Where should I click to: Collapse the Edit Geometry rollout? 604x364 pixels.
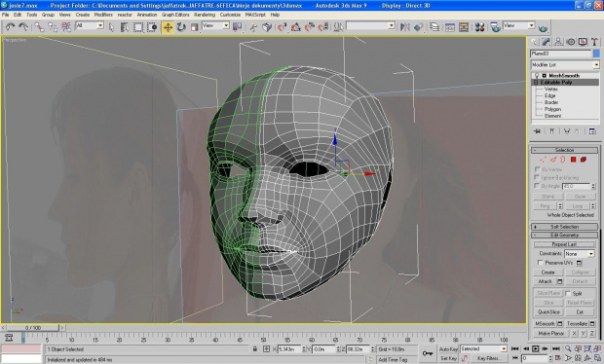565,236
